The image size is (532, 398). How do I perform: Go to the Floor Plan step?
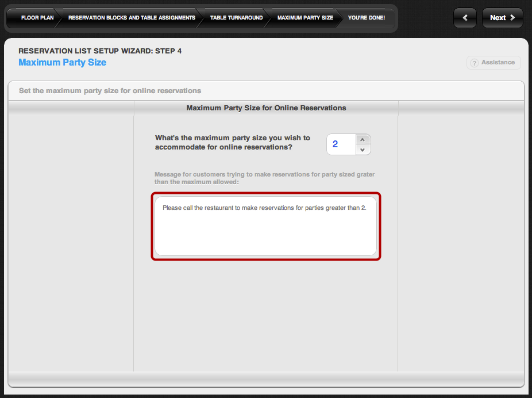click(x=37, y=18)
